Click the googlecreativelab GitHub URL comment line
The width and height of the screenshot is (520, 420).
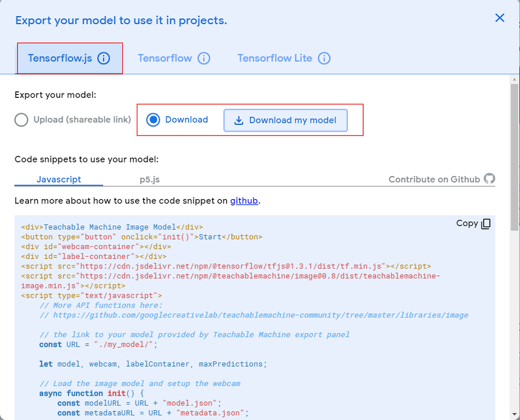[x=254, y=315]
